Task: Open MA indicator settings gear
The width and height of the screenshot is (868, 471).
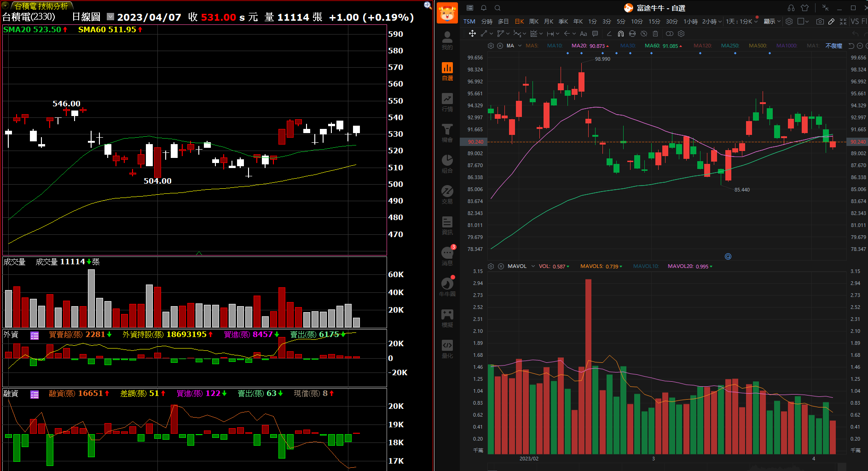Action: [x=491, y=46]
